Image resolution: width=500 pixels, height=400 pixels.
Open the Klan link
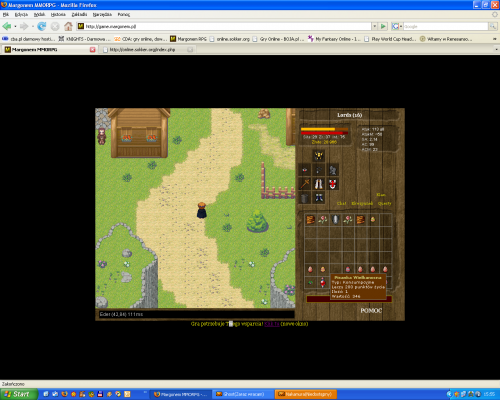point(381,195)
